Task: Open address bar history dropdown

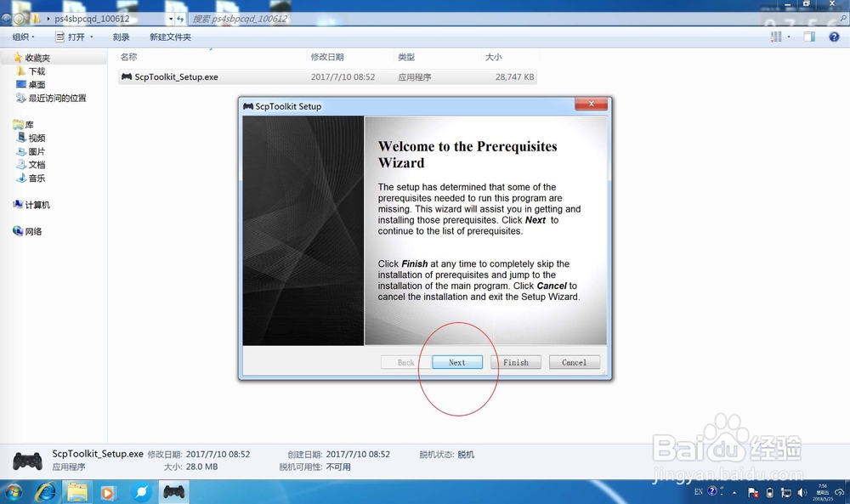Action: tap(170, 19)
